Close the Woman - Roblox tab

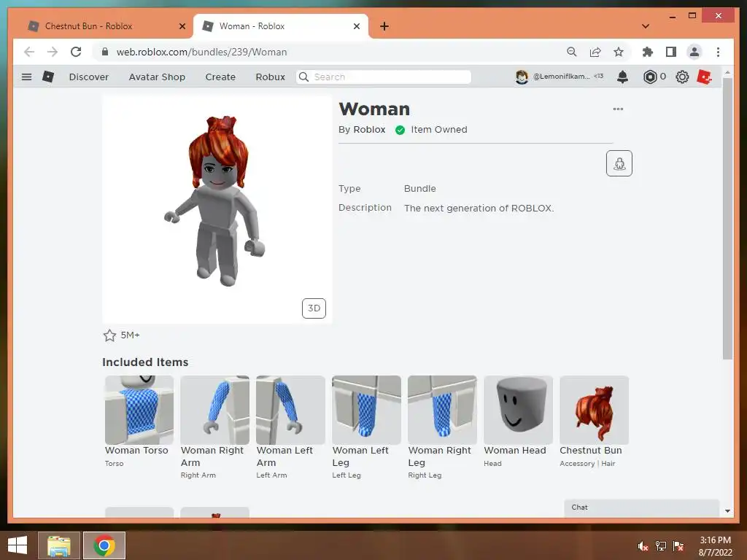[356, 26]
